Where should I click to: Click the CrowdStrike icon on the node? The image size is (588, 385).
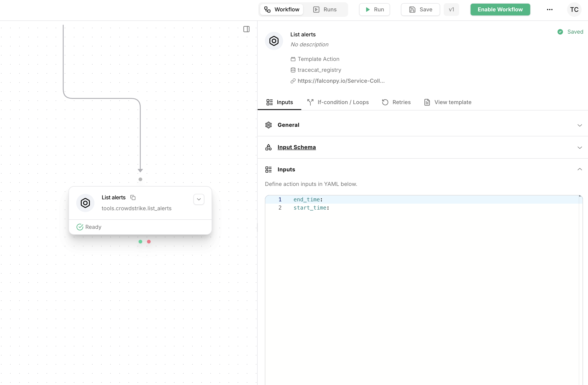tap(85, 203)
